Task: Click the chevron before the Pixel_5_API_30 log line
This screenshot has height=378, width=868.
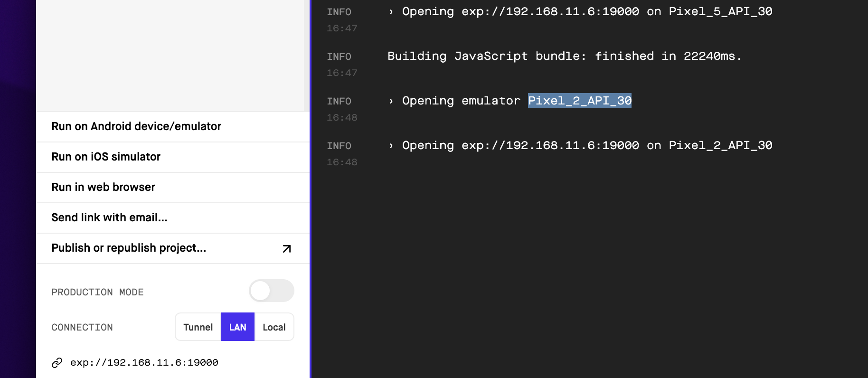Action: pyautogui.click(x=391, y=12)
